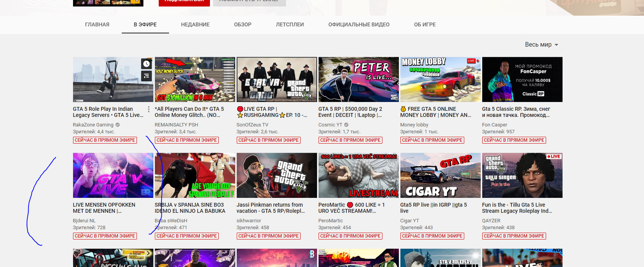Click Watch Later clock icon on first thumbnail

tap(146, 64)
